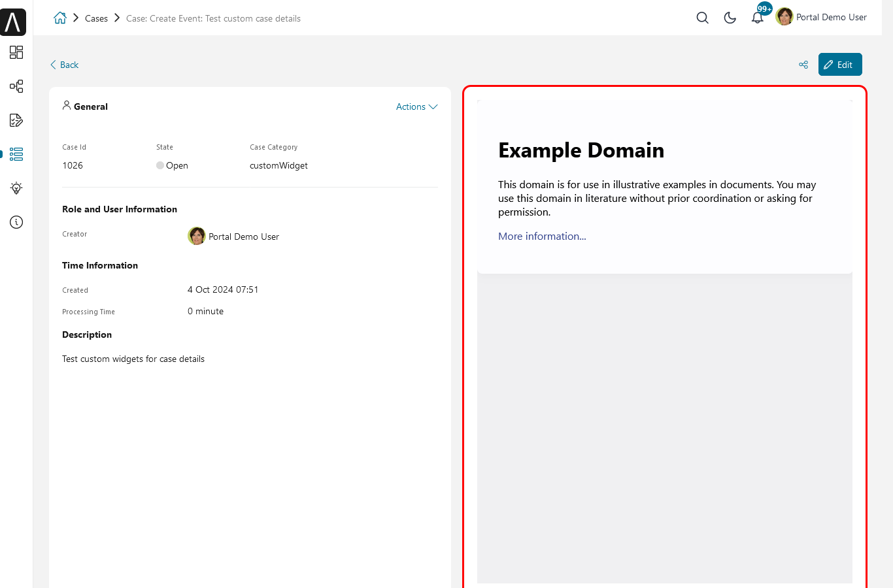This screenshot has width=893, height=588.
Task: Click the creator name Portal Demo User
Action: click(x=244, y=237)
